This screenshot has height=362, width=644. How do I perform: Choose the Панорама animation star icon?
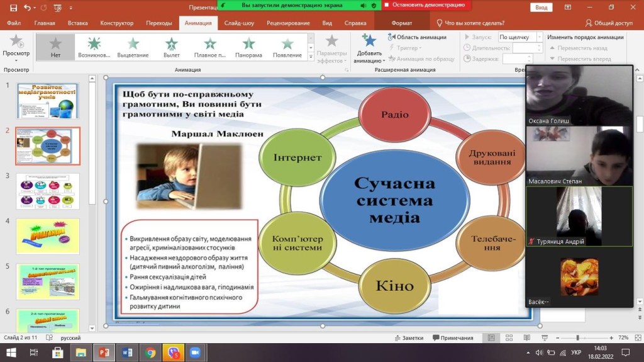[248, 43]
